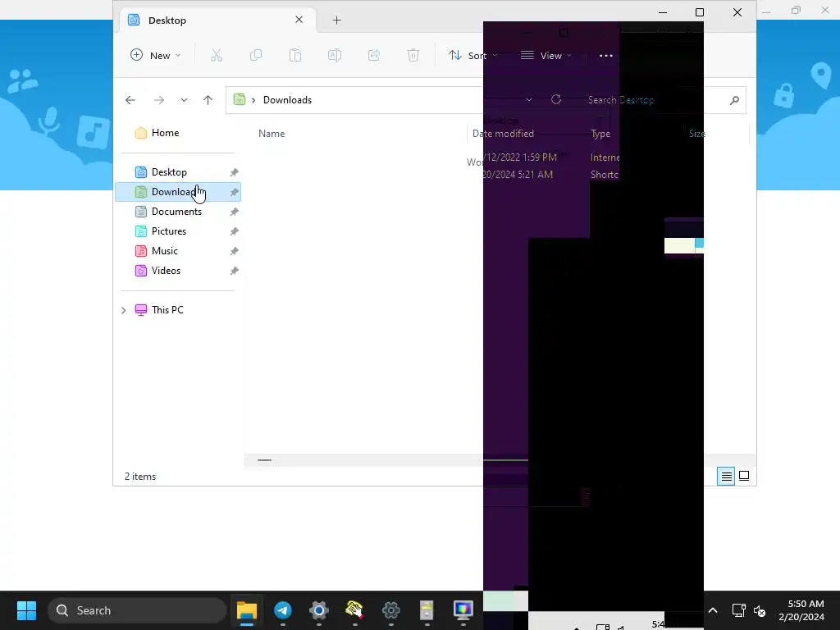Switch to Details view layout
840x630 pixels.
[727, 476]
